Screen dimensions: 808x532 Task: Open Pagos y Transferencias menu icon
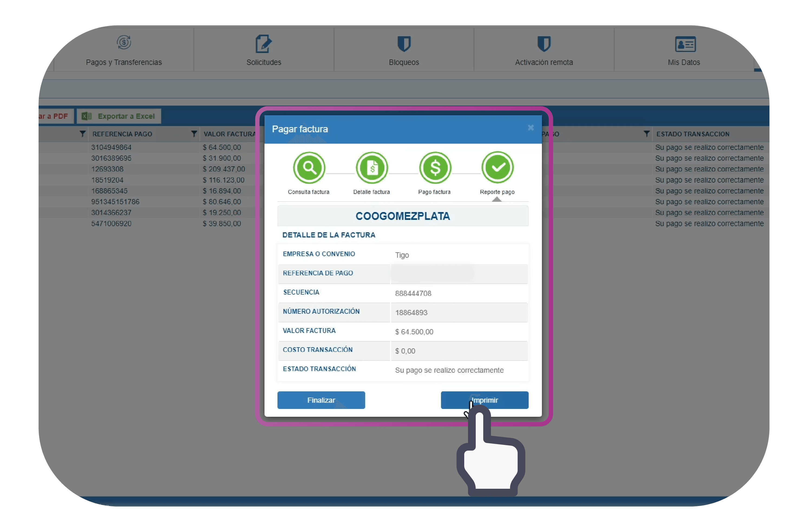coord(124,43)
